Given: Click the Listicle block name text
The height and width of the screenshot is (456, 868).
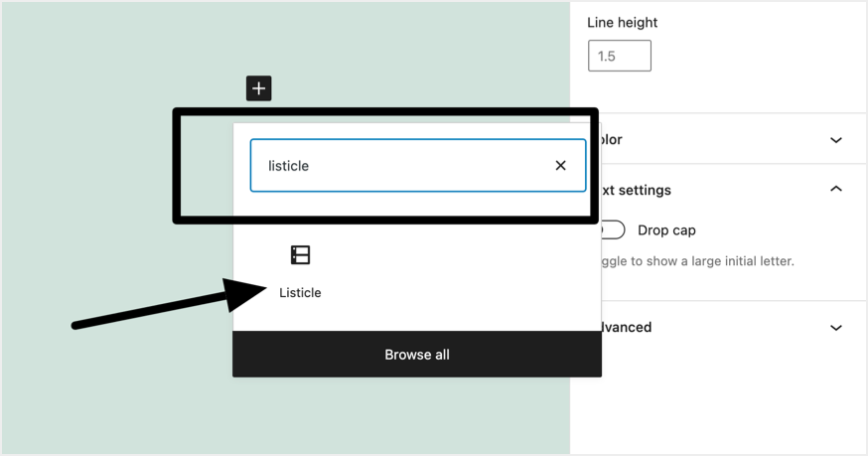Looking at the screenshot, I should point(300,293).
